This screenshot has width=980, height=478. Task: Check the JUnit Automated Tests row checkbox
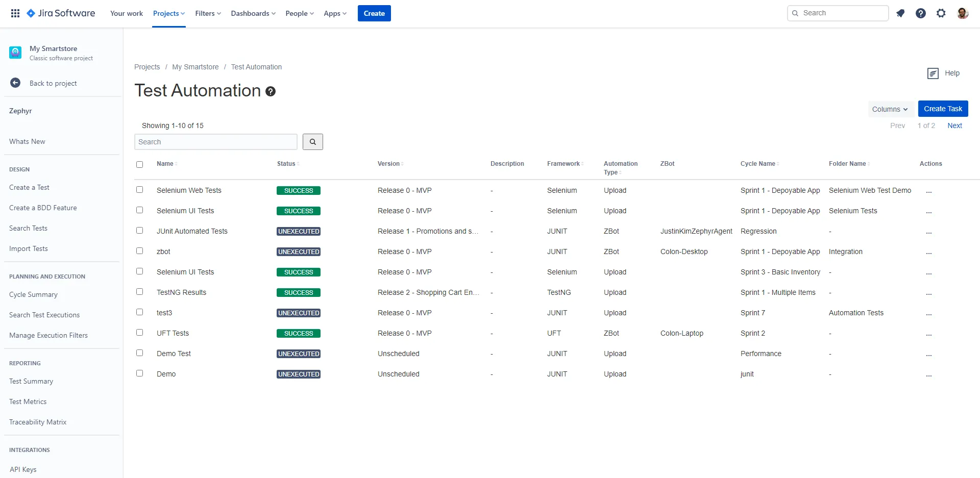(x=139, y=231)
